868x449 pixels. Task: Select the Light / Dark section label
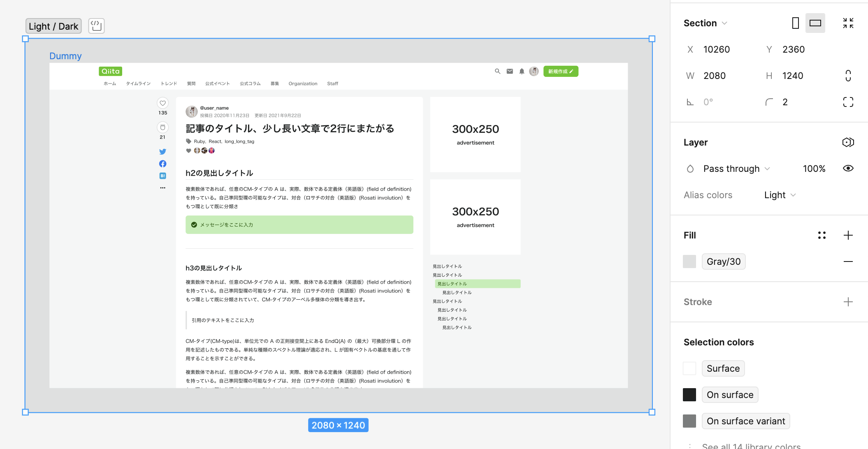tap(53, 26)
